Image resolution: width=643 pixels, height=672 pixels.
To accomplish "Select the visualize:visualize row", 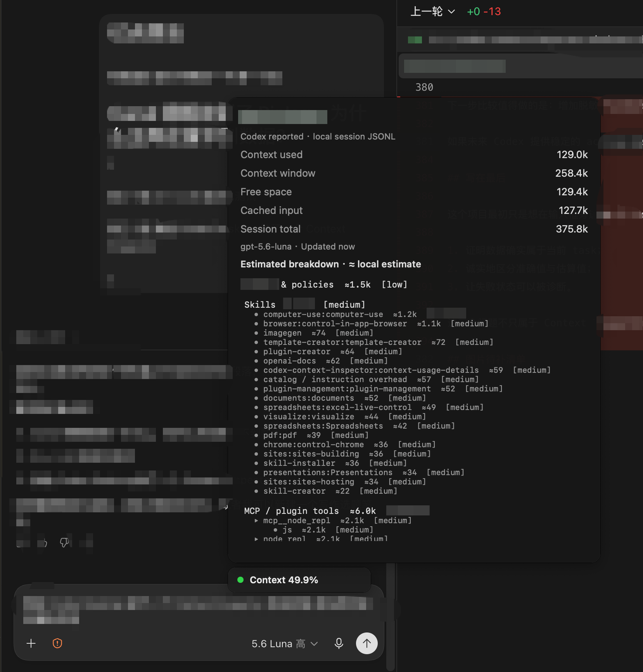I will pyautogui.click(x=340, y=417).
